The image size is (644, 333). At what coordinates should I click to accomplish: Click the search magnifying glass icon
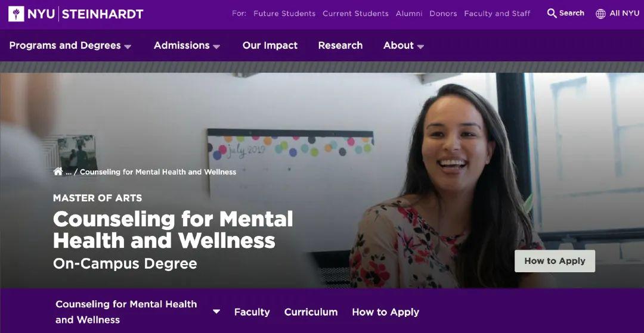552,13
